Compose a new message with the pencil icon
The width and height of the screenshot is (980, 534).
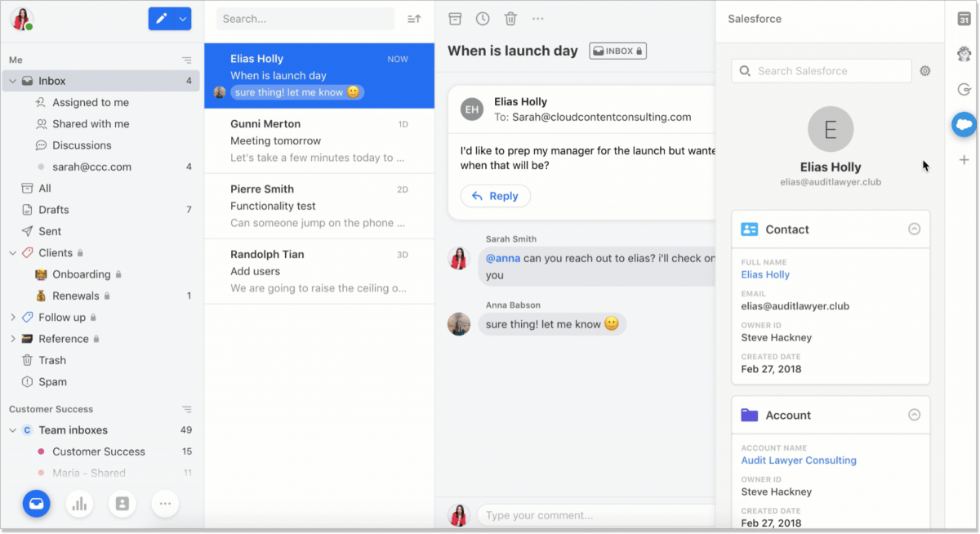click(160, 18)
